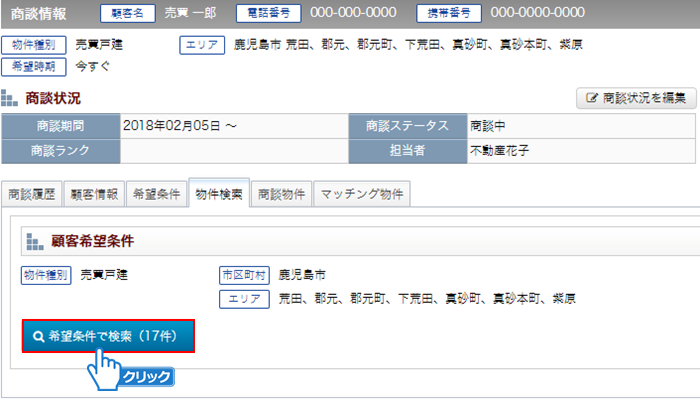
Task: Select the 物件検索 tab
Action: coord(218,194)
